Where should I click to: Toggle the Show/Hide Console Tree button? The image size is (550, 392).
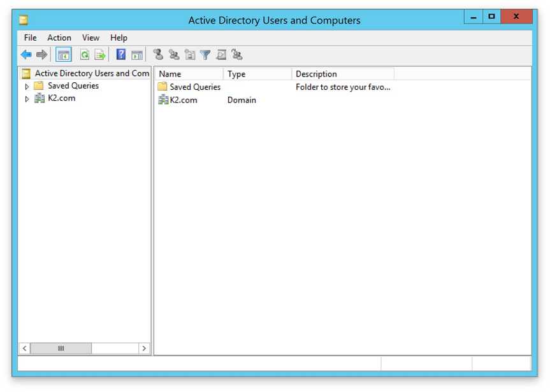[64, 55]
